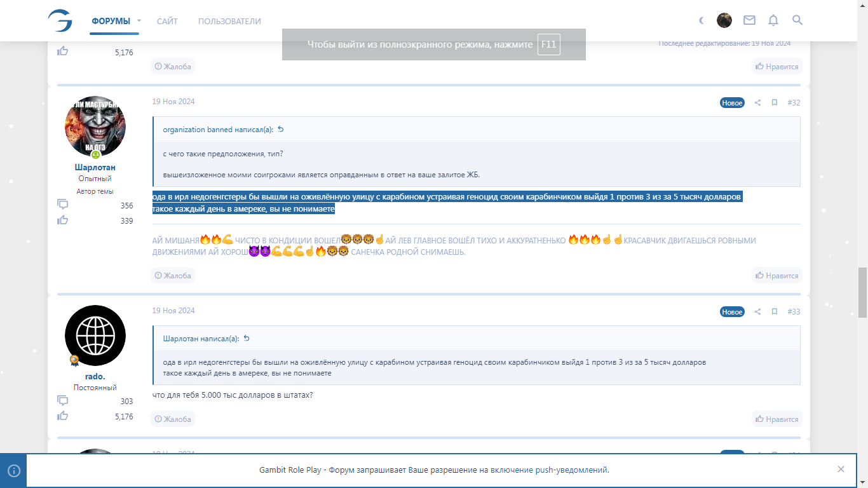Image resolution: width=868 pixels, height=488 pixels.
Task: Open the Пользователи menu item
Action: [x=229, y=21]
